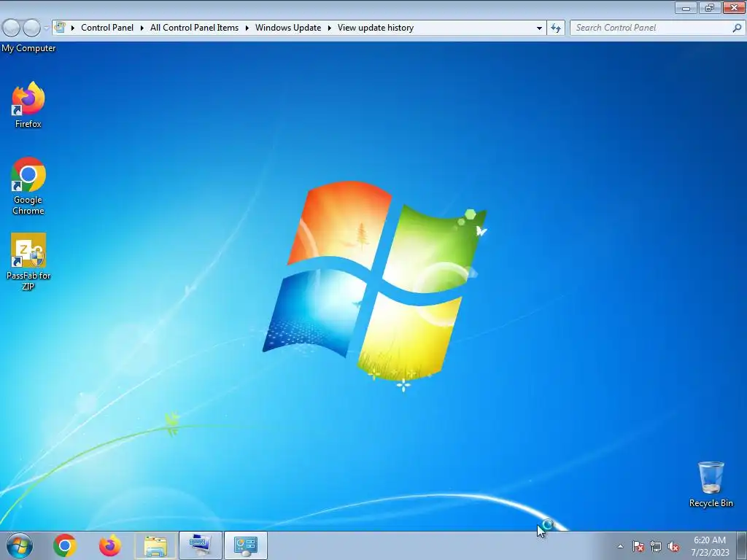Show hidden system tray icons

(620, 546)
